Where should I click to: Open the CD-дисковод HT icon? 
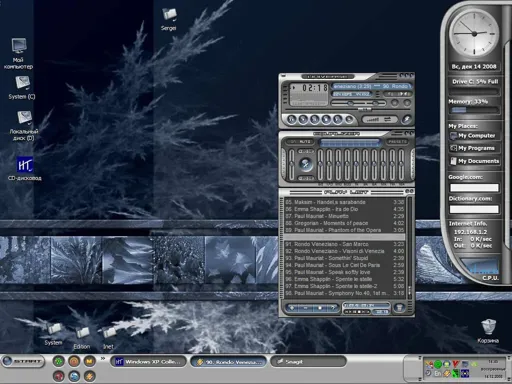pyautogui.click(x=25, y=169)
